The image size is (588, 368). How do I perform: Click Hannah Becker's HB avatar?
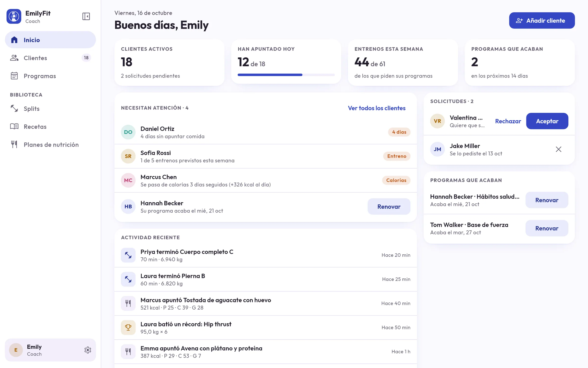(x=128, y=207)
